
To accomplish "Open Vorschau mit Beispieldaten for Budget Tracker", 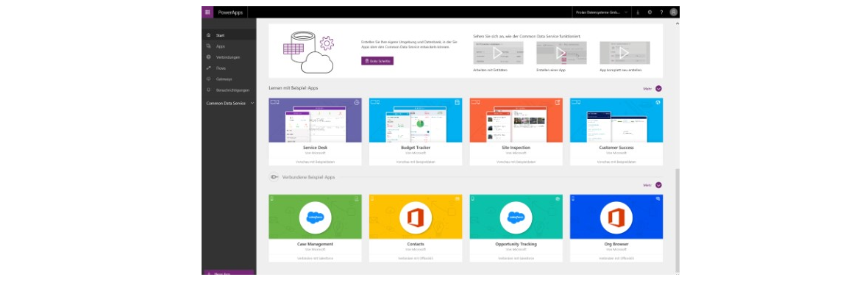I will pyautogui.click(x=415, y=162).
